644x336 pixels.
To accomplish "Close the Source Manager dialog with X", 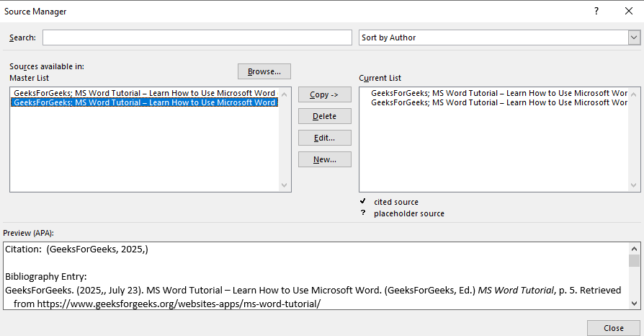I will click(628, 11).
